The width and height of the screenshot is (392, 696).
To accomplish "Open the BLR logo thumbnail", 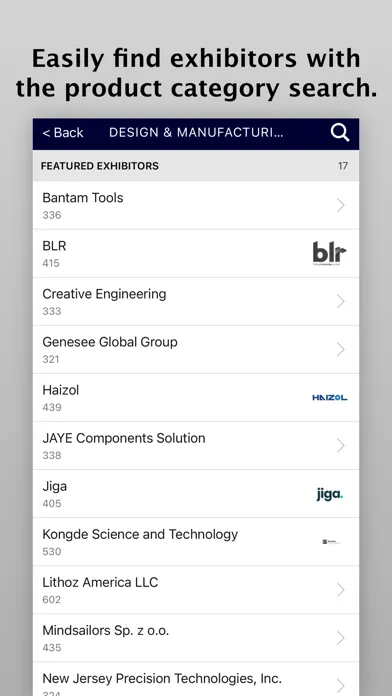I will coord(329,253).
